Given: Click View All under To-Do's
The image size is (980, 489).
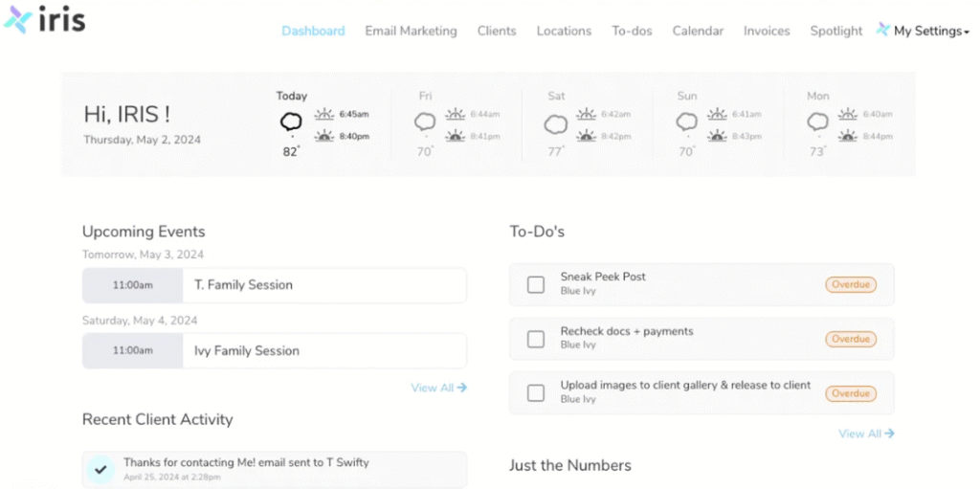Looking at the screenshot, I should coord(866,433).
